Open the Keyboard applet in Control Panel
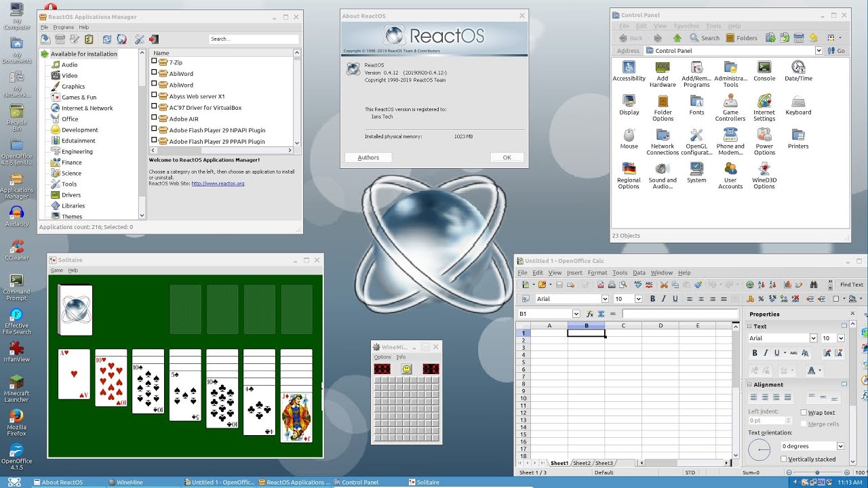The width and height of the screenshot is (868, 488). pyautogui.click(x=798, y=105)
